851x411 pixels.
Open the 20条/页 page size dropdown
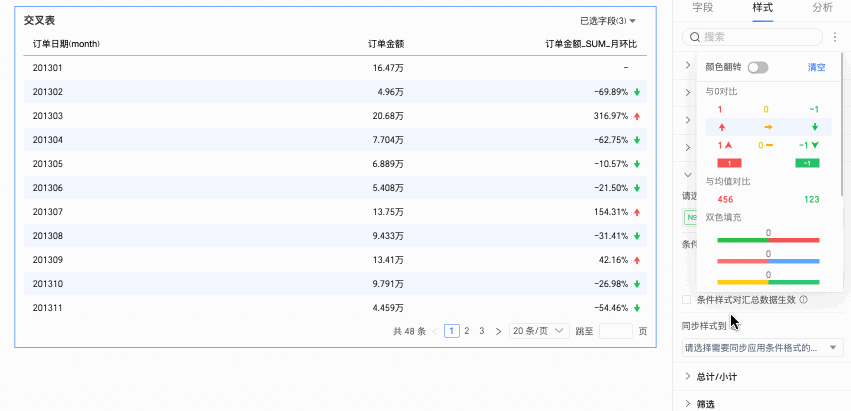tap(539, 331)
